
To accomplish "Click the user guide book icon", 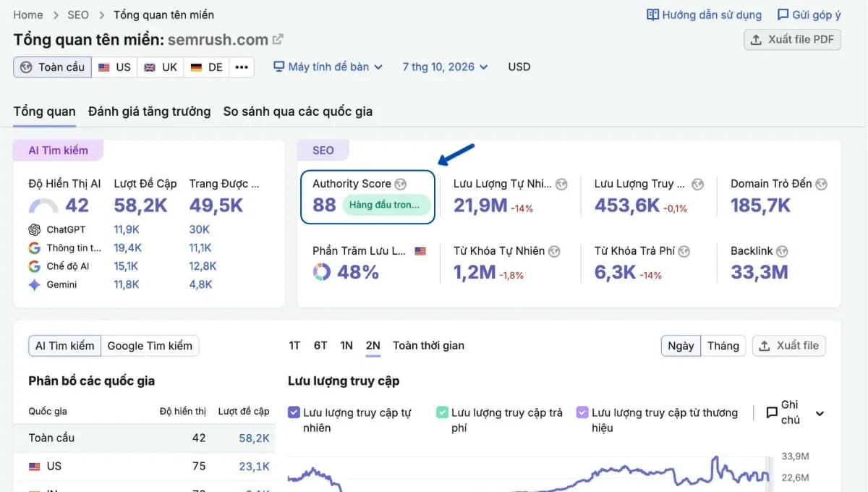I will 653,14.
